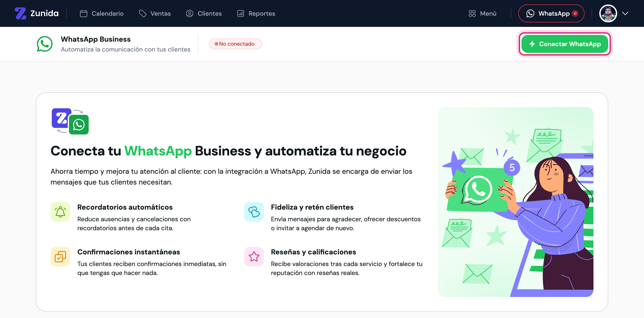
Task: Click the Conectar WhatsApp button
Action: (x=564, y=44)
